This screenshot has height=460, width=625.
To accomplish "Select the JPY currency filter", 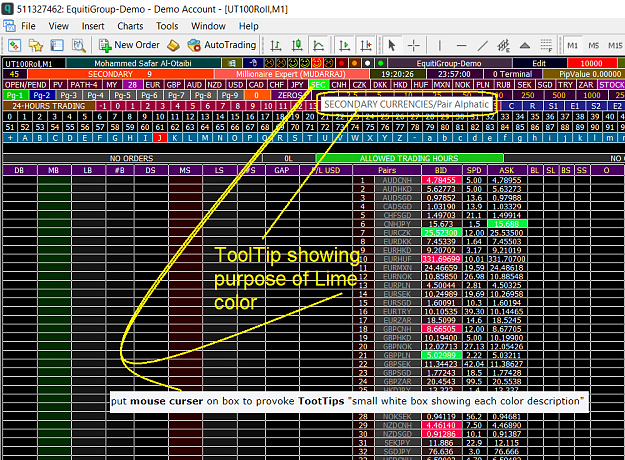I will (x=297, y=85).
